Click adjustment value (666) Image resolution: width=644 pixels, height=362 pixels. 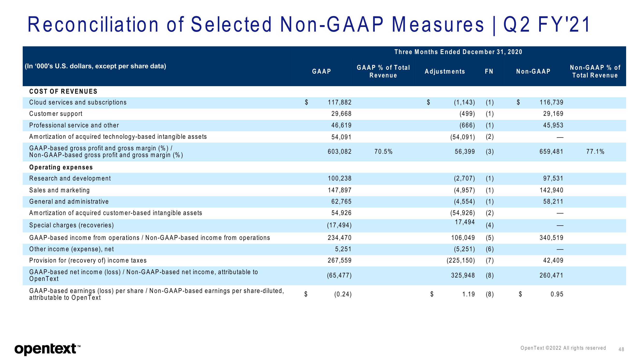[x=467, y=125]
